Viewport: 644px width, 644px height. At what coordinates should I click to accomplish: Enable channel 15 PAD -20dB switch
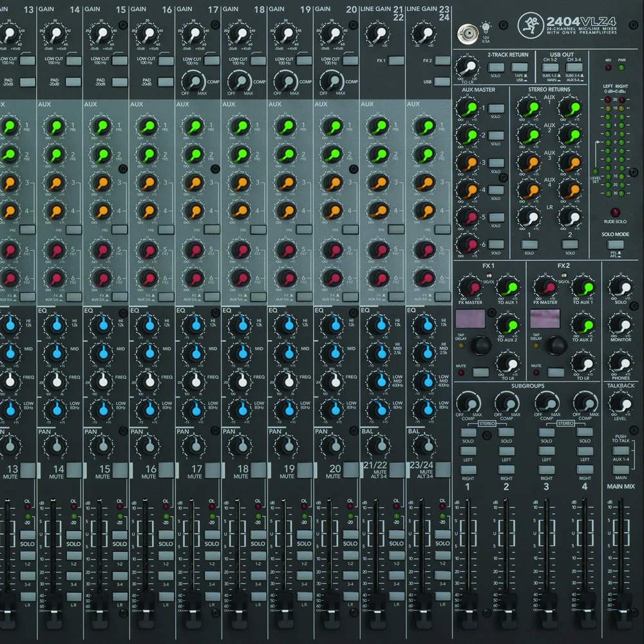pyautogui.click(x=120, y=82)
